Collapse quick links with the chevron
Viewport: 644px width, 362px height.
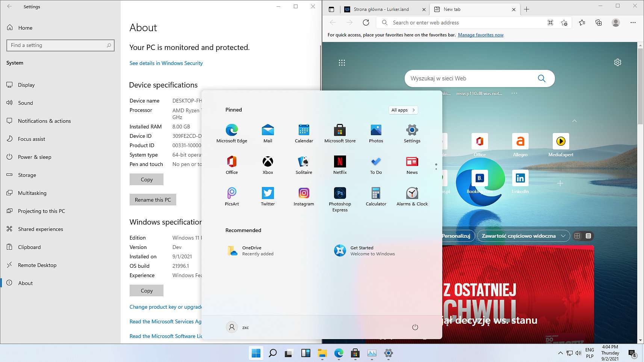pyautogui.click(x=574, y=121)
